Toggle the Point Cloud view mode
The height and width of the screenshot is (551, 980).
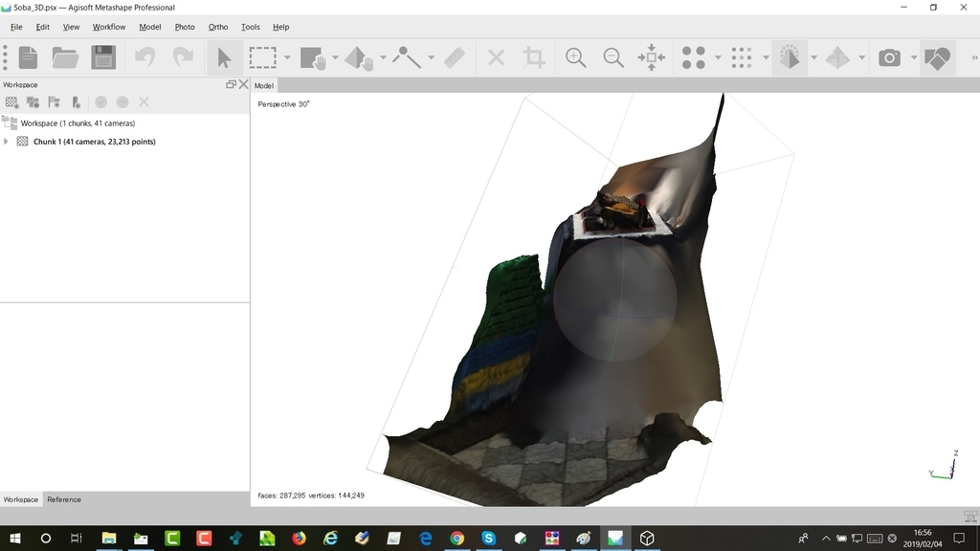pos(693,57)
